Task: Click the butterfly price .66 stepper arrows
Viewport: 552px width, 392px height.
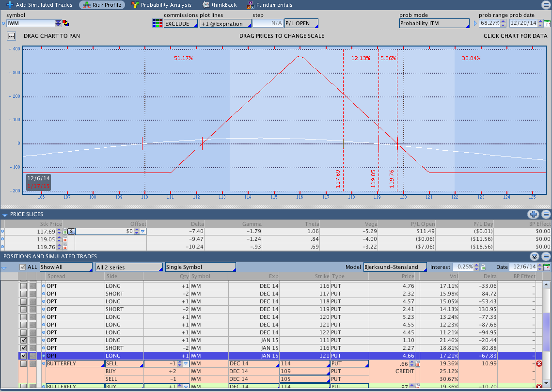Action: tap(412, 364)
